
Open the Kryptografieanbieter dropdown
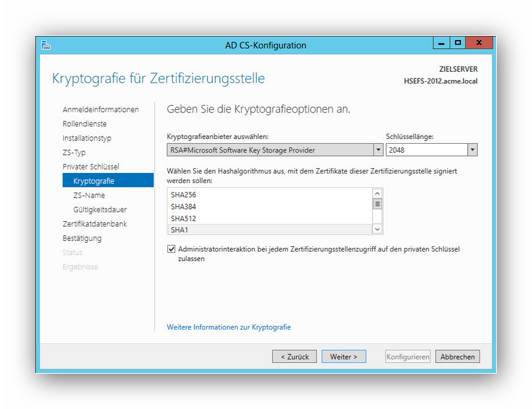tap(377, 150)
